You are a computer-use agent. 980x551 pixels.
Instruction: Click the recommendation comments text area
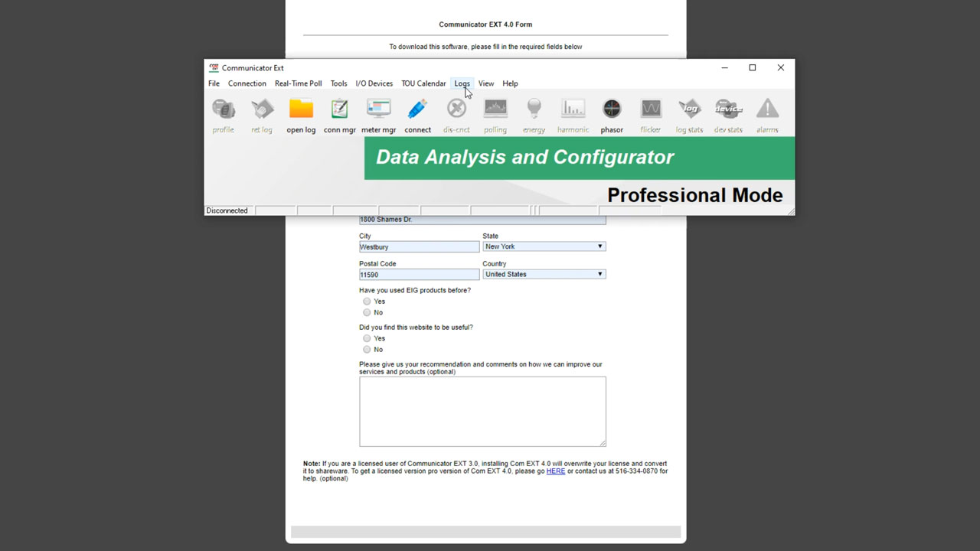click(x=482, y=412)
